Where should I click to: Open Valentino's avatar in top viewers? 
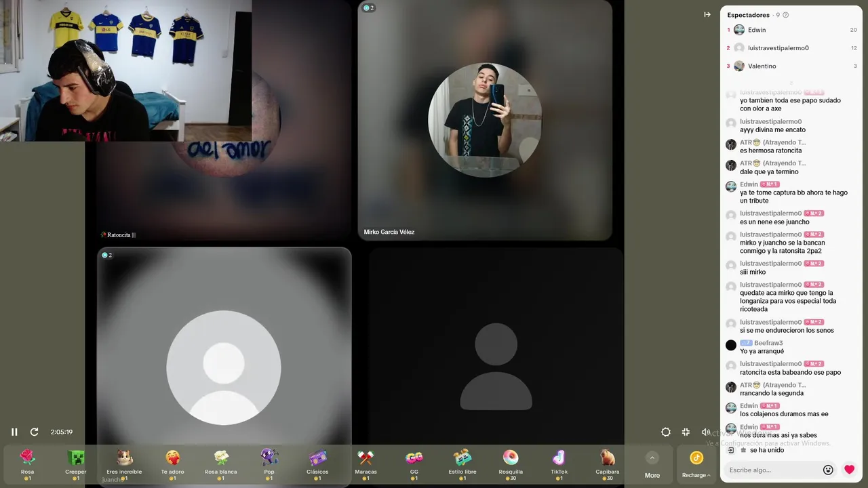point(739,66)
